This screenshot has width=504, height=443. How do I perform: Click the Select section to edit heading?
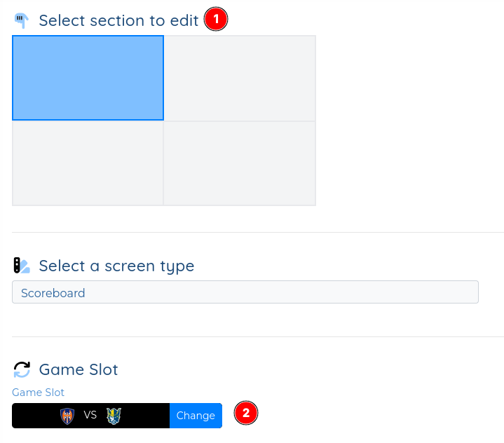point(118,20)
